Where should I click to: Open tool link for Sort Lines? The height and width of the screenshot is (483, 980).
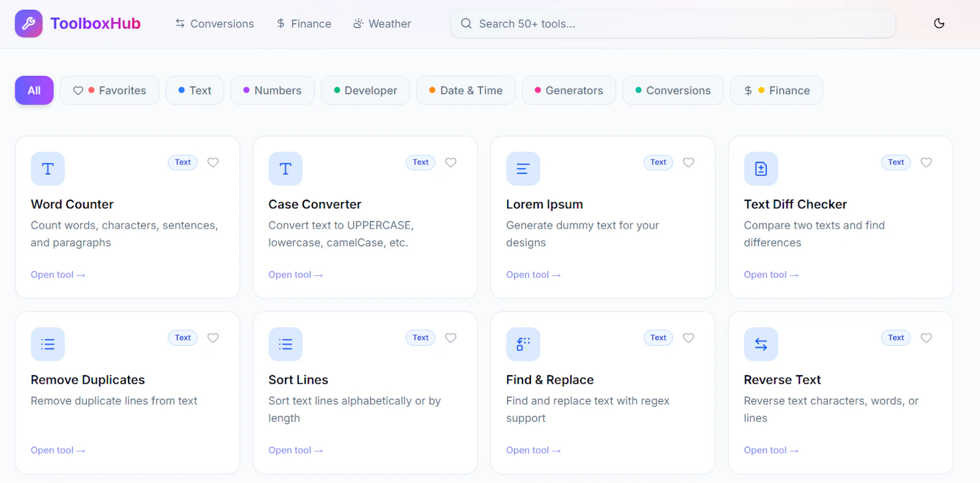click(296, 450)
